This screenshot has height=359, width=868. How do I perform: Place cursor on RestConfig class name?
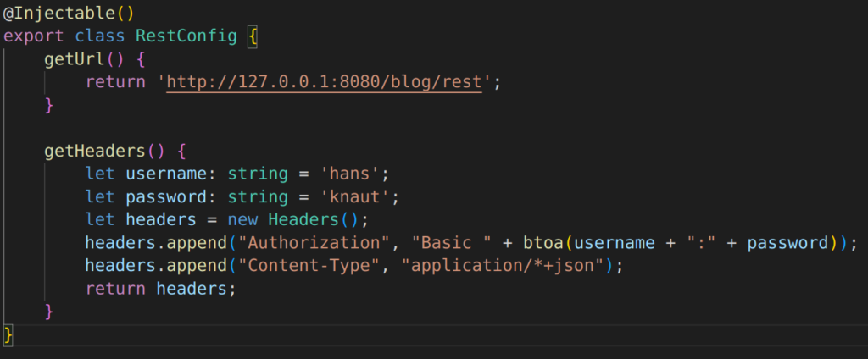pyautogui.click(x=186, y=36)
